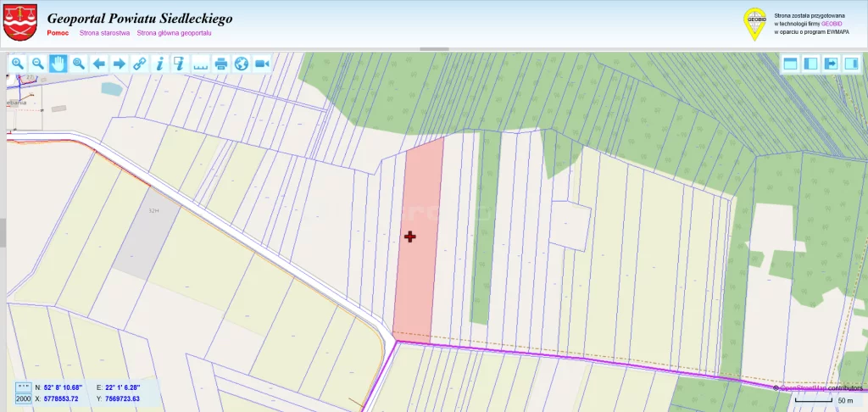This screenshot has height=412, width=868.
Task: Go to next map view arrow
Action: coord(119,64)
